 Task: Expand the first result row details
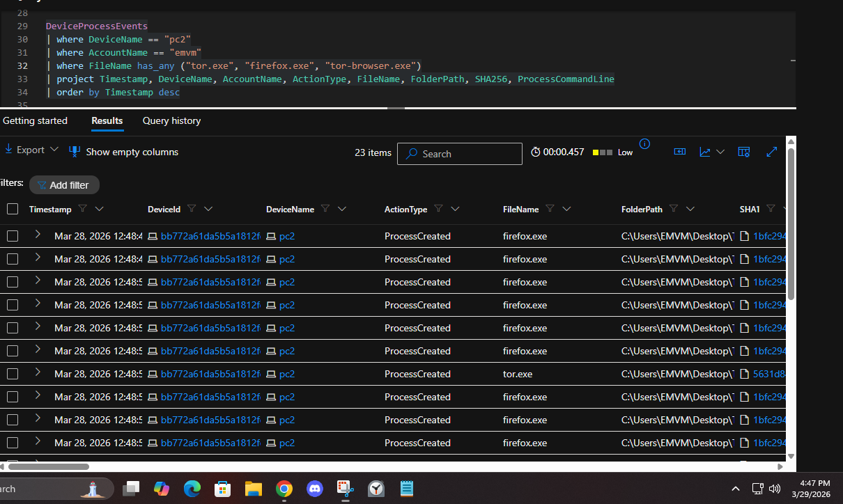pos(38,235)
